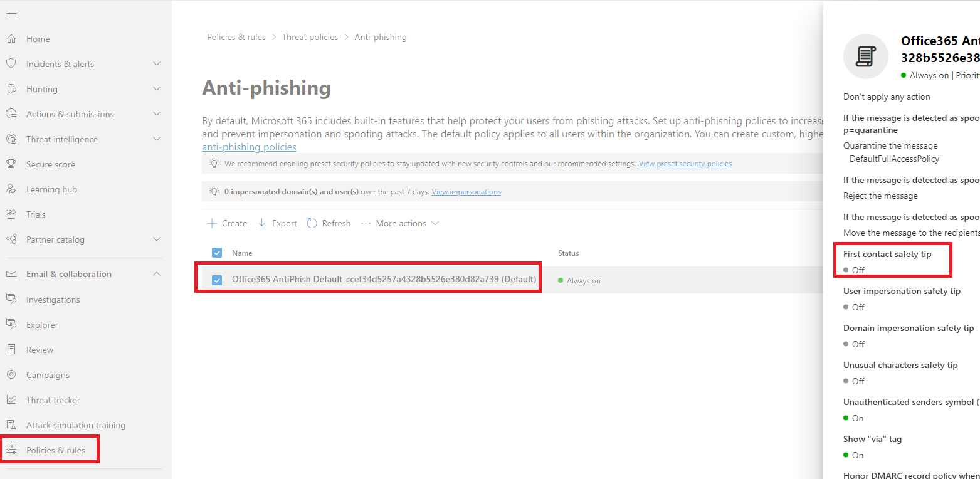Viewport: 980px width, 479px height.
Task: Click Threat policies breadcrumb link
Action: point(310,37)
